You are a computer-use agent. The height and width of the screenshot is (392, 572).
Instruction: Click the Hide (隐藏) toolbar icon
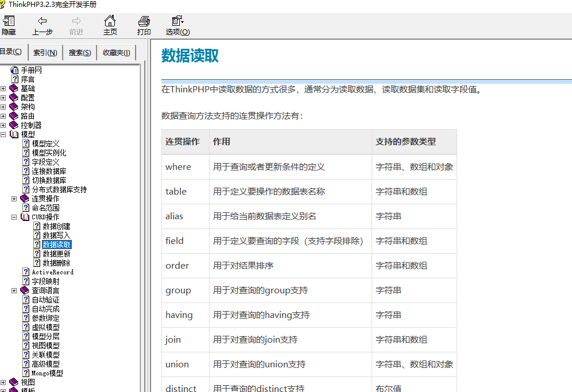coord(9,21)
